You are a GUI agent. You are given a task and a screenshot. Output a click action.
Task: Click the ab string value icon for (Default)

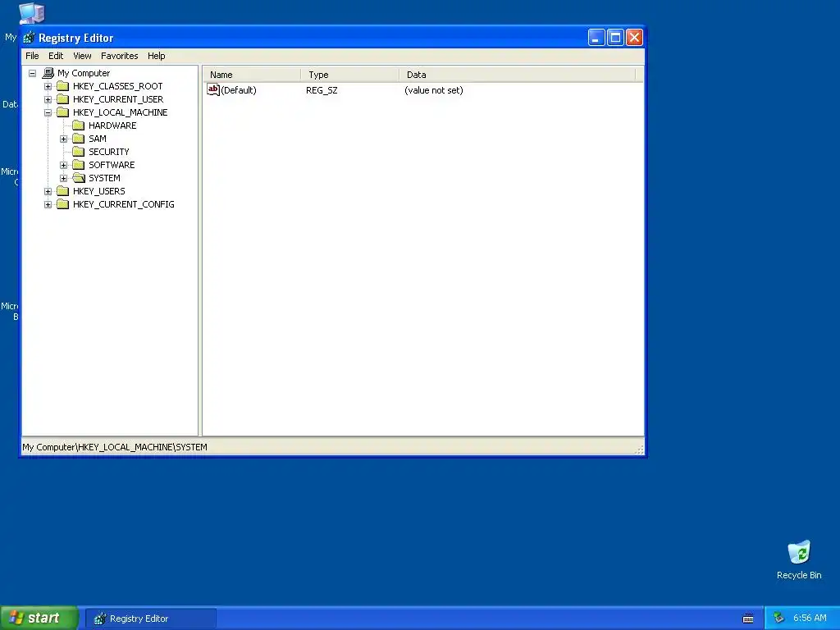pyautogui.click(x=213, y=90)
